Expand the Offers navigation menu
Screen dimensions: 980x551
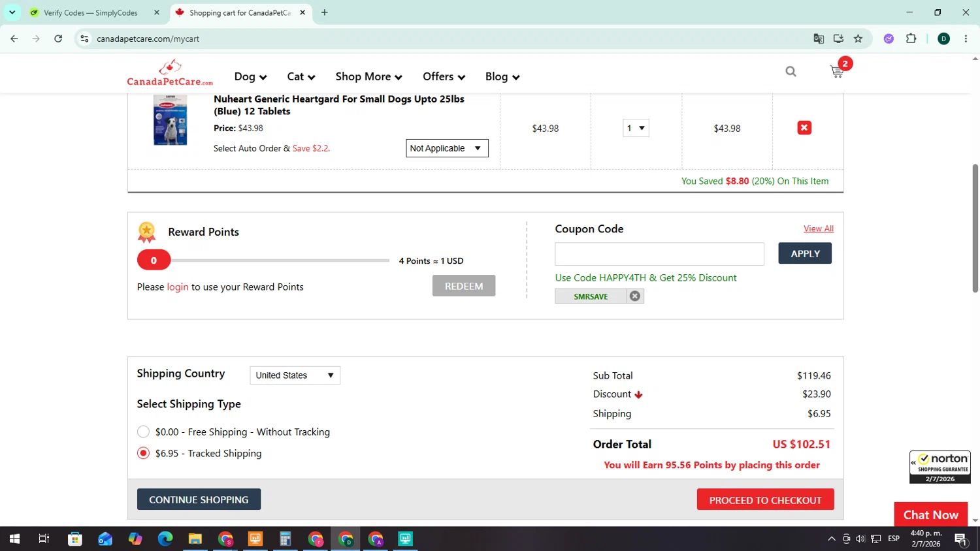click(444, 76)
